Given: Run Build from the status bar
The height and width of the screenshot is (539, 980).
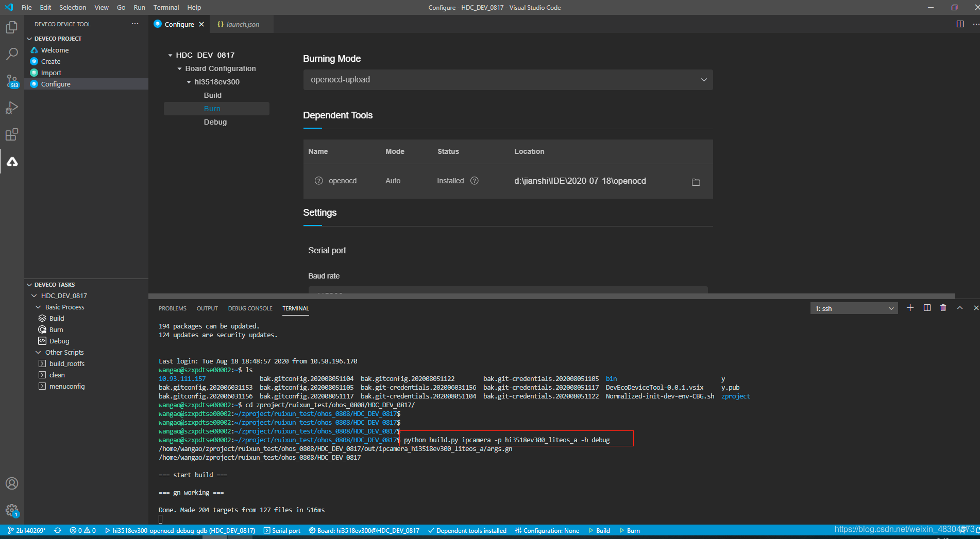Looking at the screenshot, I should click(599, 531).
